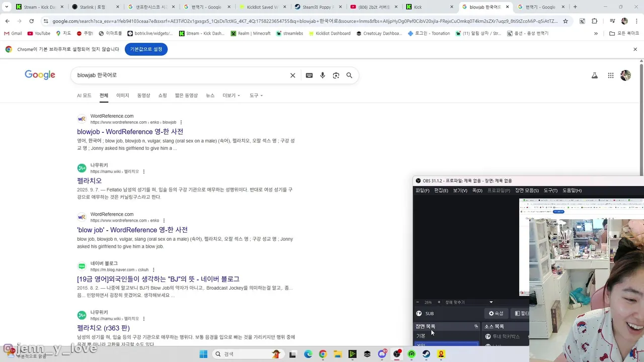Zoom out OBS preview with minus button

tap(417, 302)
